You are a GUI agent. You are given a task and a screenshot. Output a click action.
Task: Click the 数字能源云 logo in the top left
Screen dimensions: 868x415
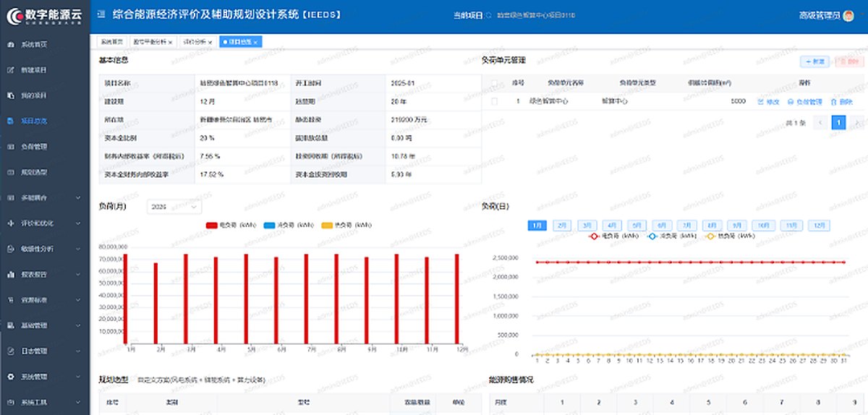45,15
